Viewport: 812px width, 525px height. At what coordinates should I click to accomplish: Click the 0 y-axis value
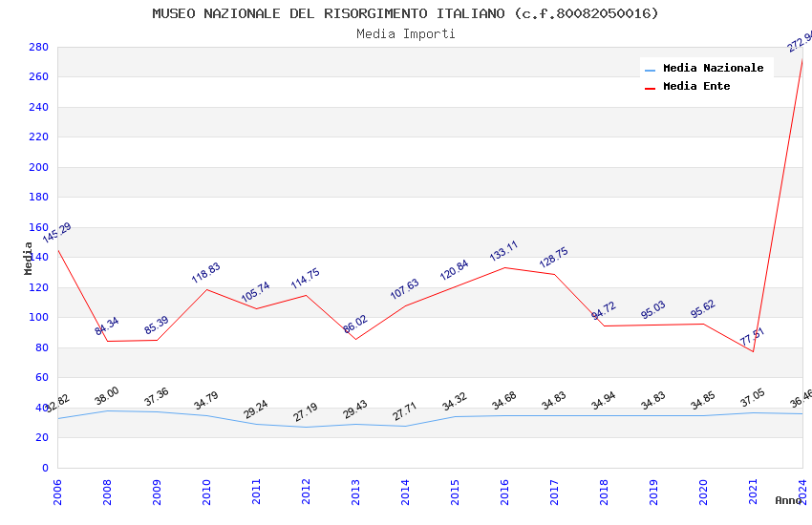pyautogui.click(x=46, y=468)
